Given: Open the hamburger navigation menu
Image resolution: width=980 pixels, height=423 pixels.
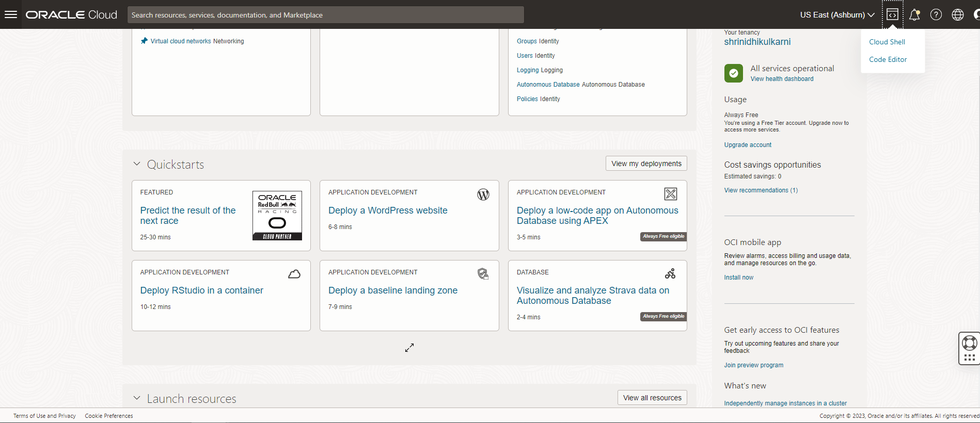Looking at the screenshot, I should [11, 14].
